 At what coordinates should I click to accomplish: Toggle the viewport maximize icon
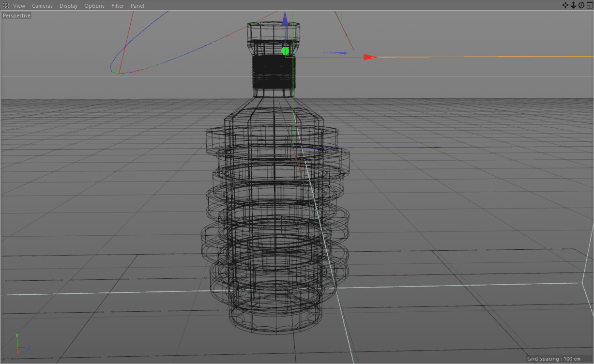[589, 5]
